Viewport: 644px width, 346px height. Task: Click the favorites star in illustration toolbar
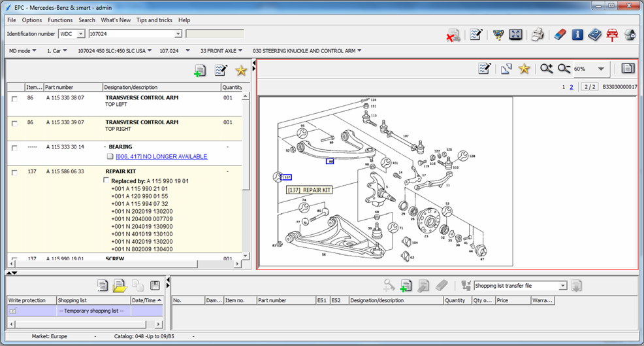click(524, 69)
